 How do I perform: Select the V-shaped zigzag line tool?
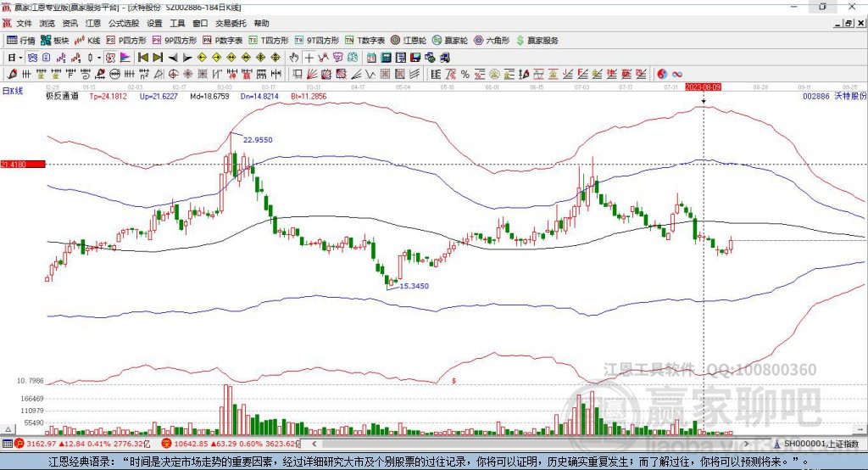(370, 75)
